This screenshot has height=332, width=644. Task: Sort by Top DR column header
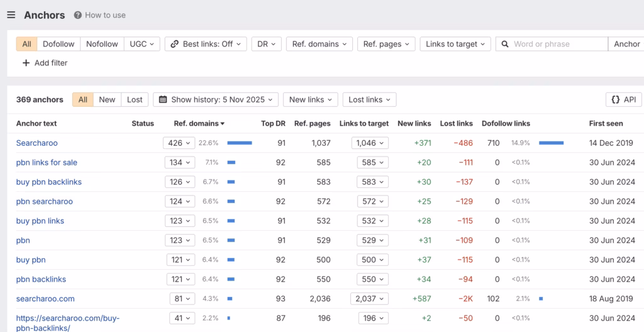(273, 123)
